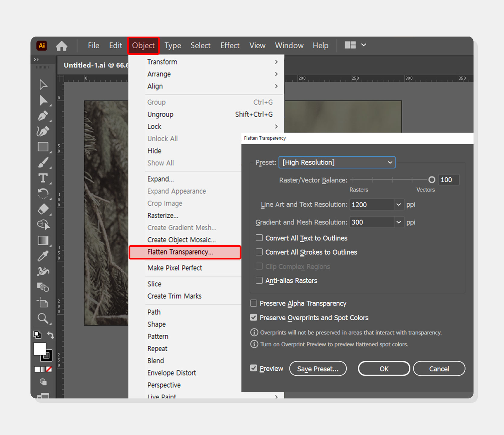This screenshot has height=435, width=504.
Task: Select the Shape Builder tool
Action: coord(43,224)
